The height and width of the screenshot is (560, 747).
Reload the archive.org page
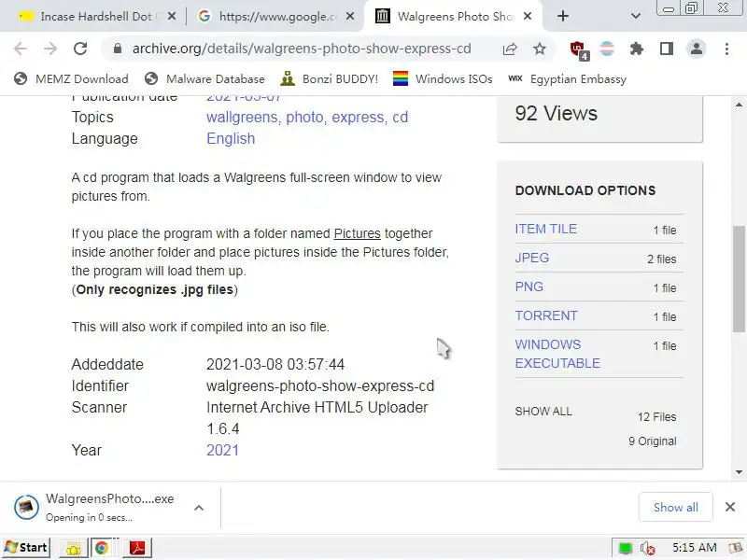click(x=80, y=49)
